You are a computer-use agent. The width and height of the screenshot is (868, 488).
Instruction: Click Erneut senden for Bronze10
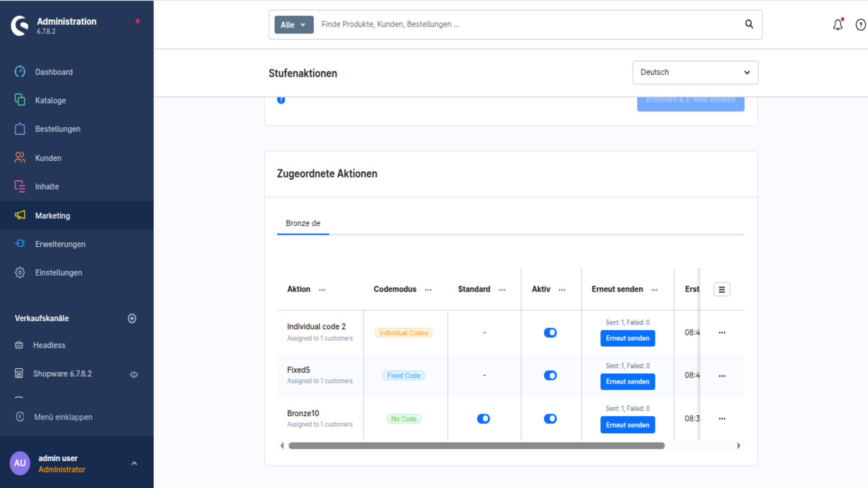pyautogui.click(x=627, y=425)
